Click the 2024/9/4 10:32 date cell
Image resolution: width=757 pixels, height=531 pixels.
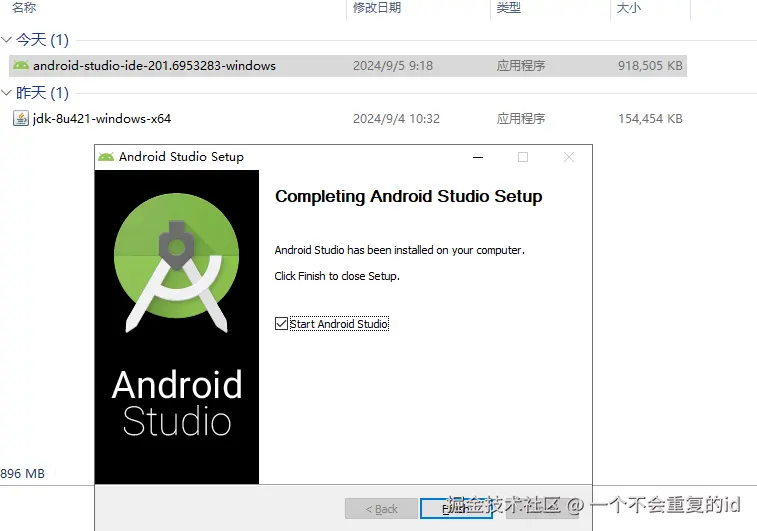click(x=396, y=119)
